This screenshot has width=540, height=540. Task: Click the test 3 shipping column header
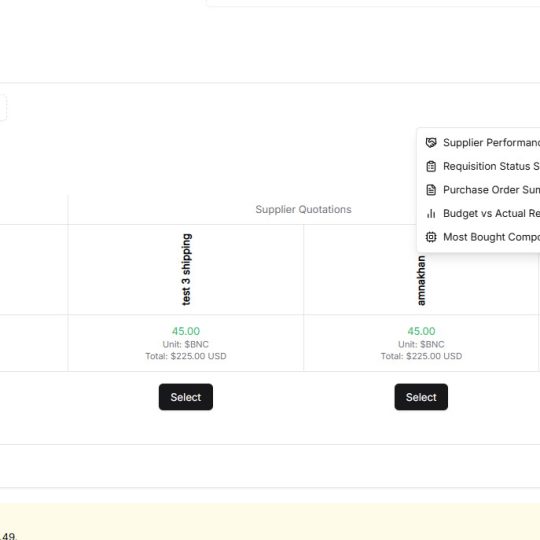(x=186, y=269)
